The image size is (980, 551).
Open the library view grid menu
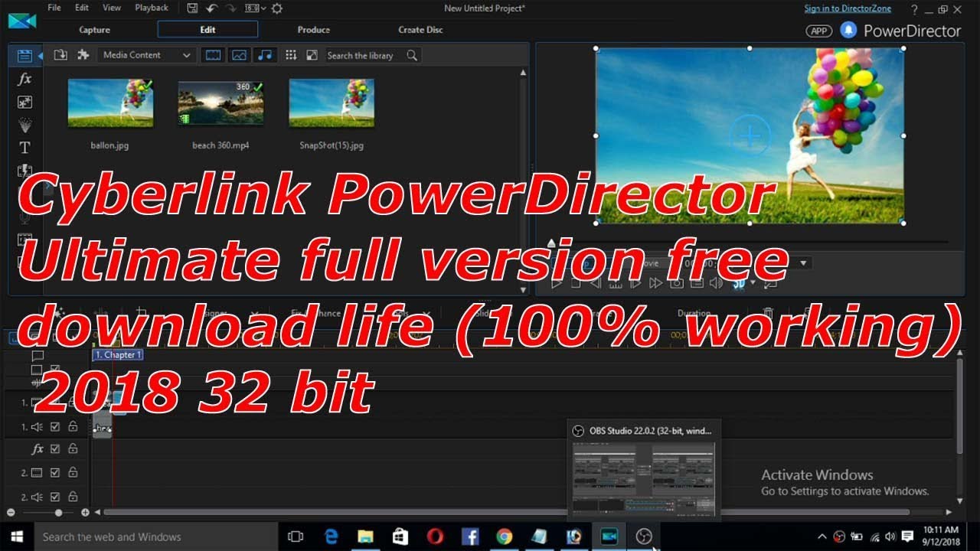pyautogui.click(x=291, y=55)
